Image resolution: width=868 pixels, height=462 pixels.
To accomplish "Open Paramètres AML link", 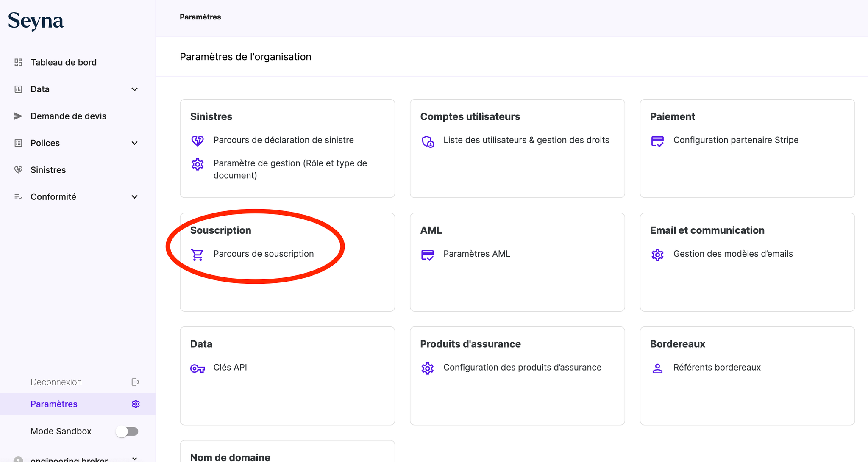I will point(477,254).
